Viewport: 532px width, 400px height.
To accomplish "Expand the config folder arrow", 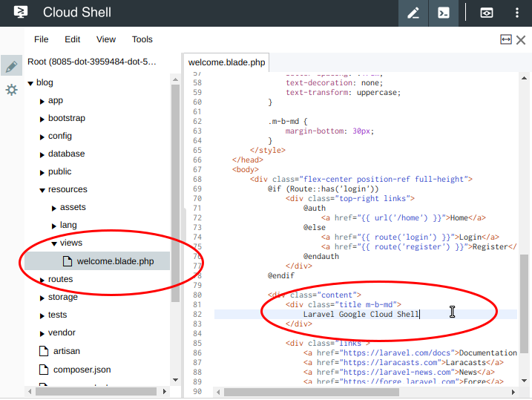I will pos(42,137).
